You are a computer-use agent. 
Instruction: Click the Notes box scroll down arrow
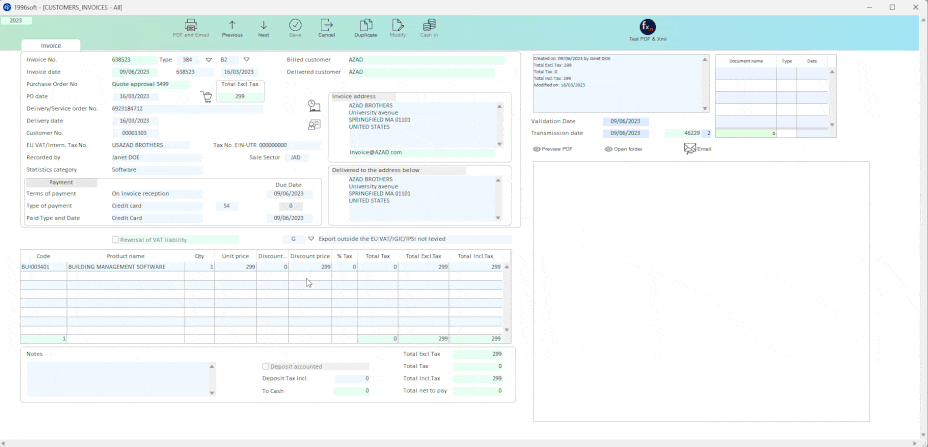pyautogui.click(x=212, y=393)
